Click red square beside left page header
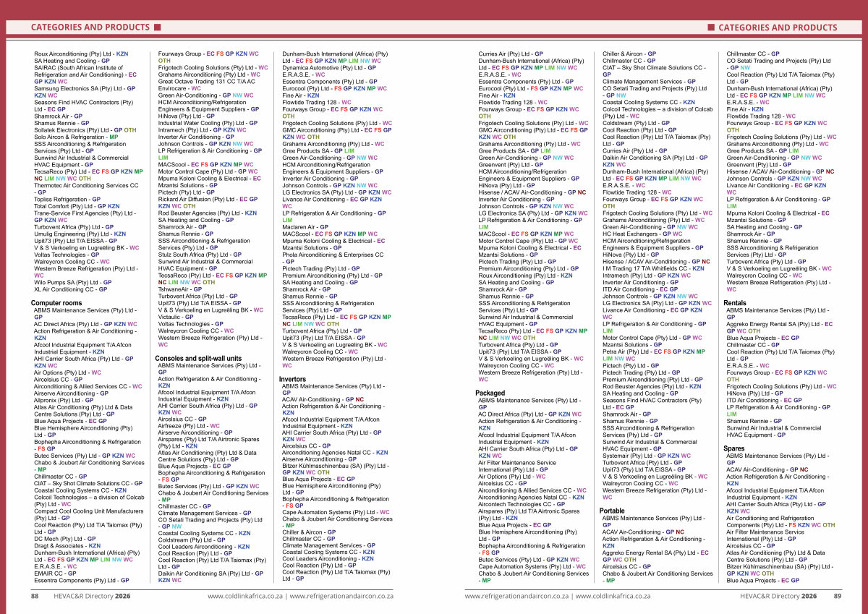Screen dimensions: 868x614 pos(157,27)
